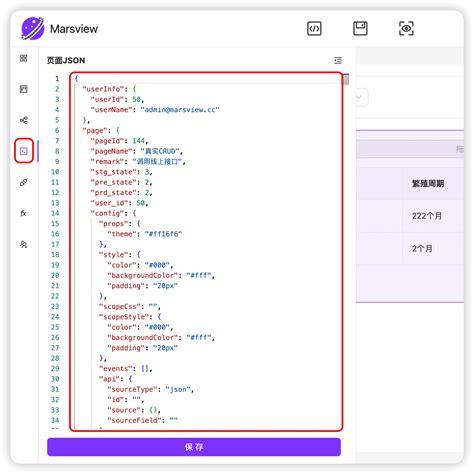Click the indent lines icon beside 页面JSON

pos(338,60)
